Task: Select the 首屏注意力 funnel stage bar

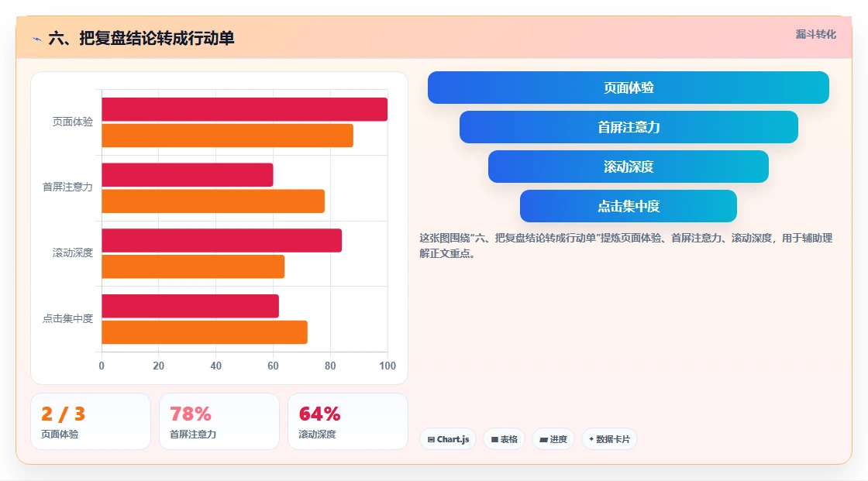Action: click(629, 127)
